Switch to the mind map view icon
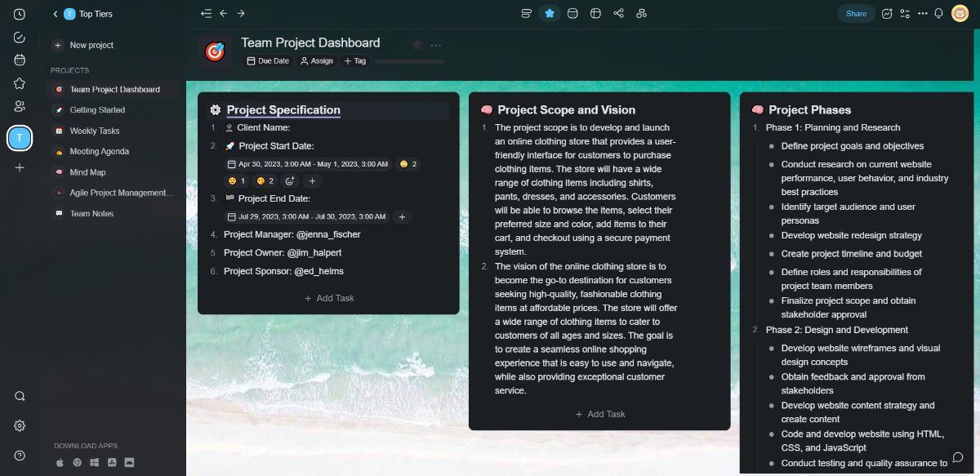Viewport: 980px width, 476px height. click(x=619, y=13)
